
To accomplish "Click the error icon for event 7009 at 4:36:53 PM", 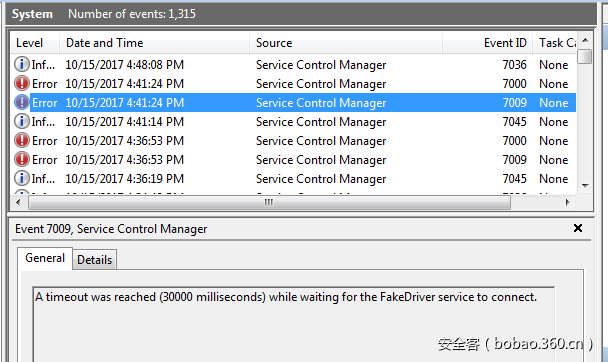I will point(22,159).
